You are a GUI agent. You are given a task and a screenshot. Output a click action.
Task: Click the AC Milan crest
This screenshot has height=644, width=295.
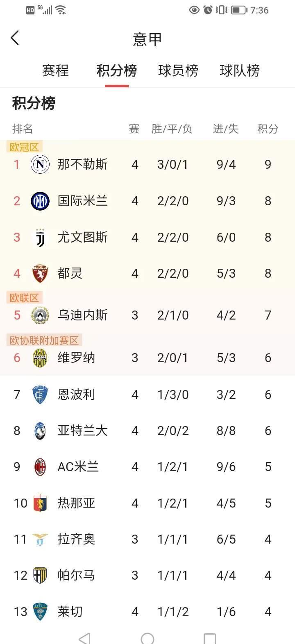click(x=40, y=467)
